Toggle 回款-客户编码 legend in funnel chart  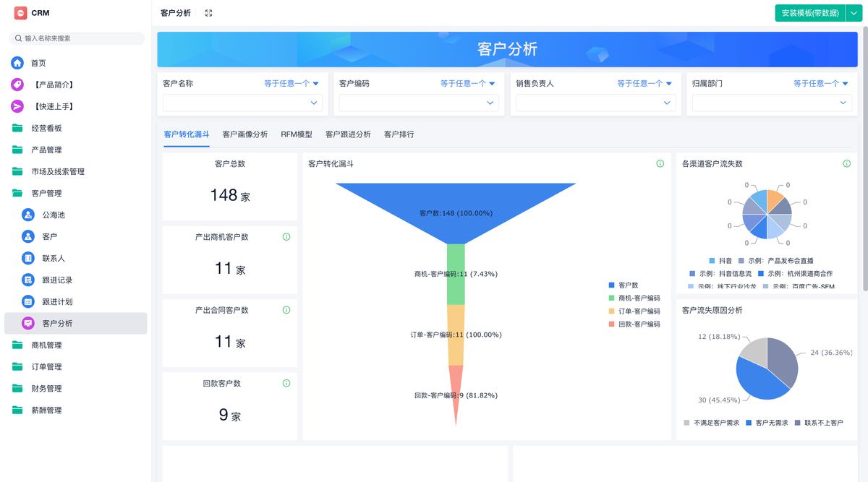pyautogui.click(x=634, y=324)
